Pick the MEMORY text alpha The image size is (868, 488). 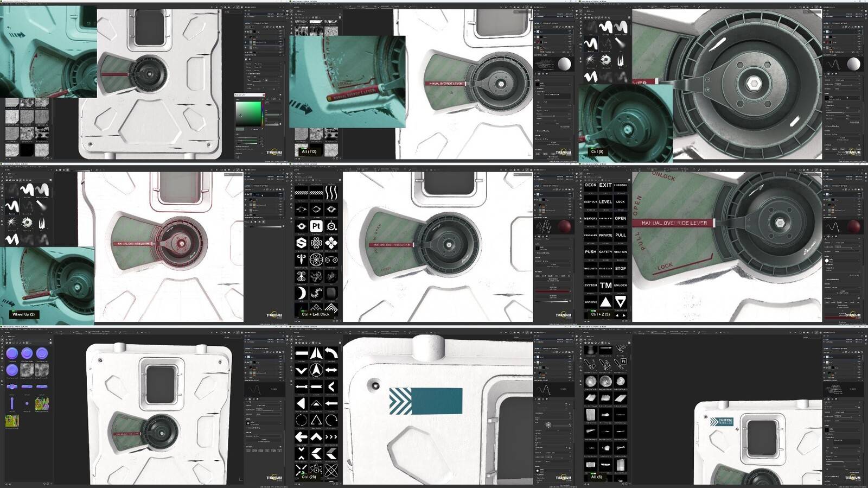(x=591, y=219)
